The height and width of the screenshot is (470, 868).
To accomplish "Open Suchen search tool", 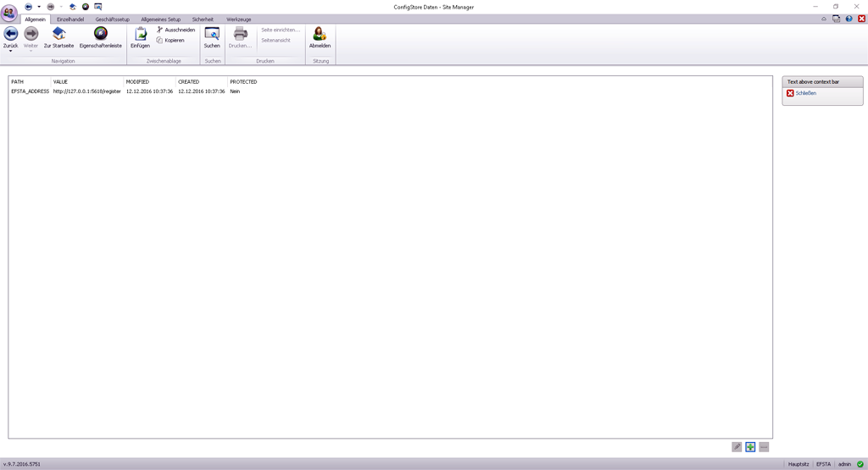I will click(212, 35).
